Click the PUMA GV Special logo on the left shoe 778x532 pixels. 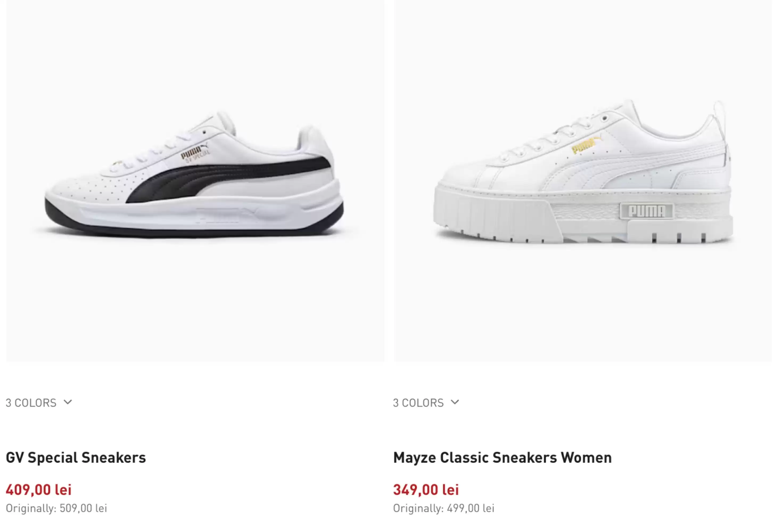coord(196,153)
